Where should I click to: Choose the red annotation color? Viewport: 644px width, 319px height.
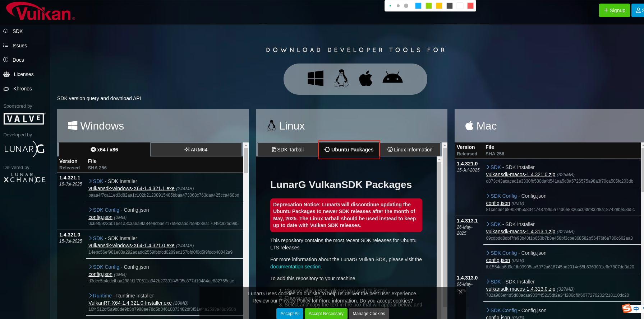470,6
